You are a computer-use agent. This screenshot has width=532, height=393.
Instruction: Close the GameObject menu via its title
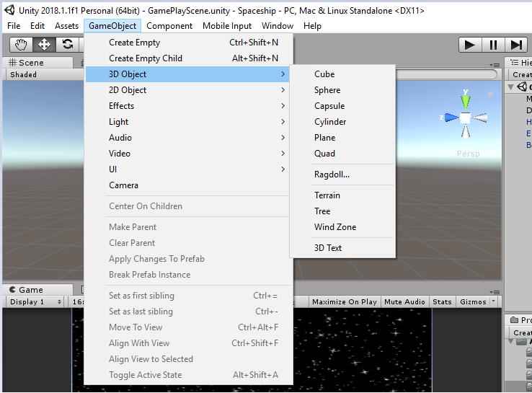[x=112, y=26]
